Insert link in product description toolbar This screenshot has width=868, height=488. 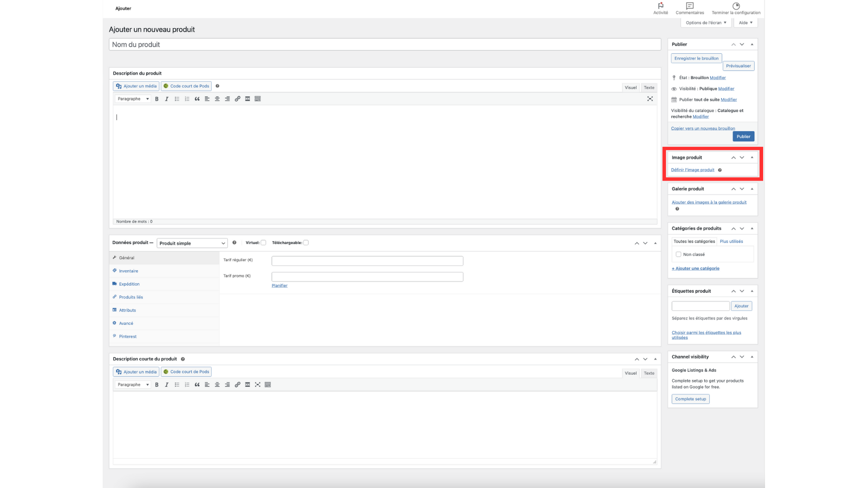click(x=237, y=99)
